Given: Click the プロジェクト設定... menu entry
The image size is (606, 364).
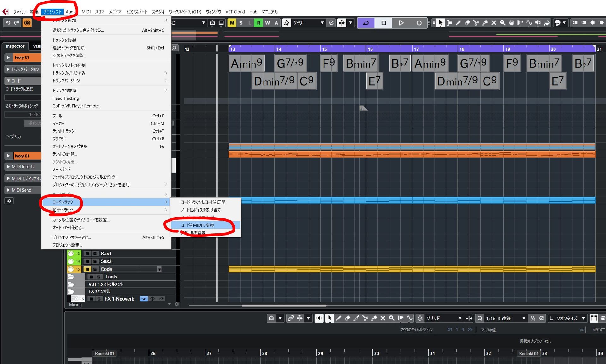Looking at the screenshot, I should tap(67, 245).
